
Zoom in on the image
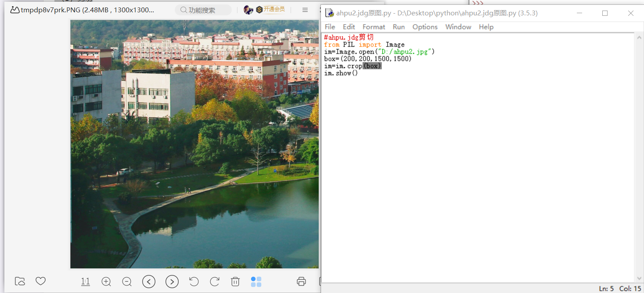tap(106, 282)
